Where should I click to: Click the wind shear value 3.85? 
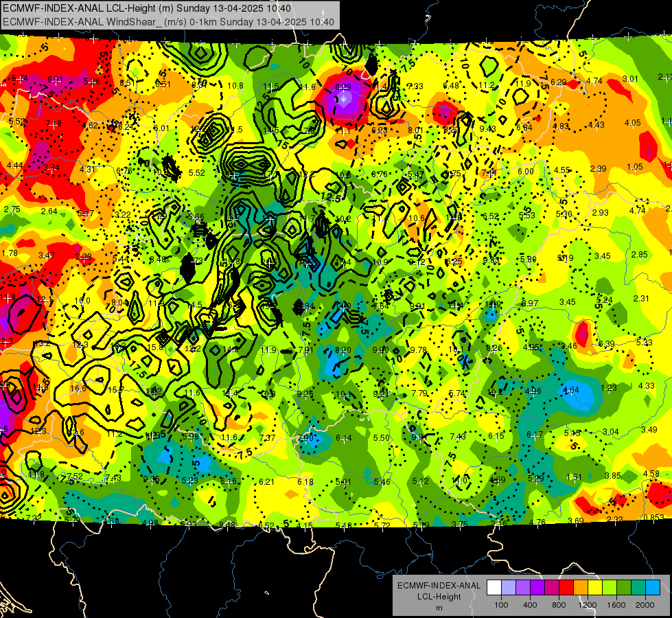613,476
